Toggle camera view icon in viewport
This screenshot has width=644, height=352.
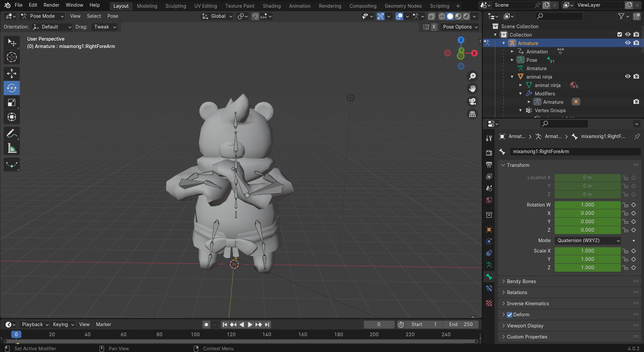click(472, 101)
